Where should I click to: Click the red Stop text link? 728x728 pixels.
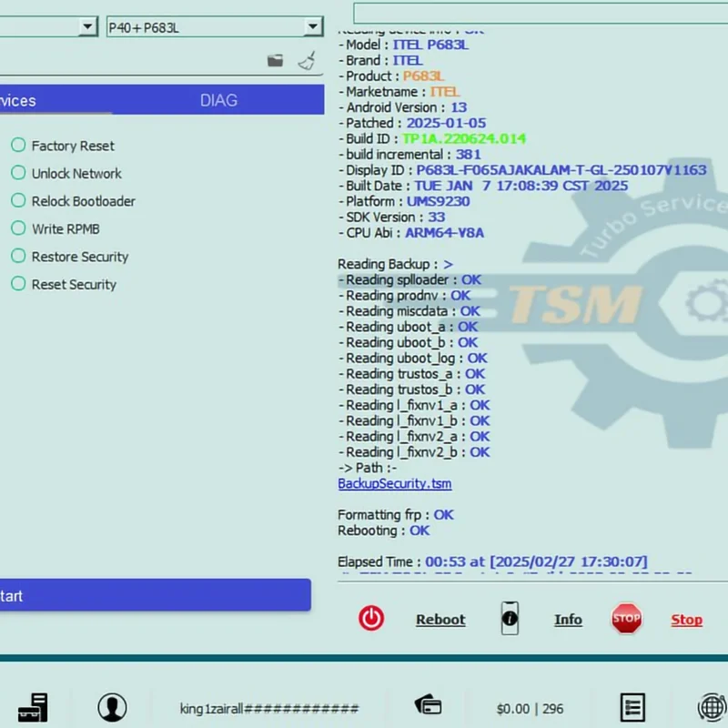[x=687, y=620]
